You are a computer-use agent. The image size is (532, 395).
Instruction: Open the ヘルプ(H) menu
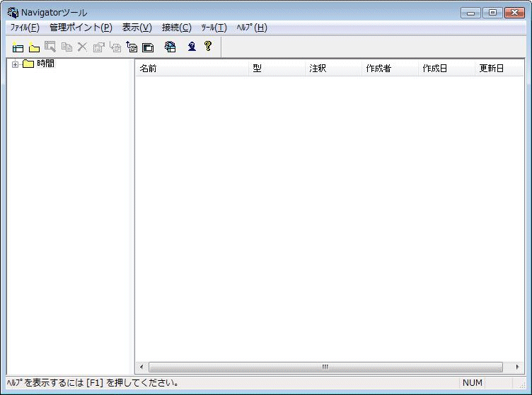252,28
